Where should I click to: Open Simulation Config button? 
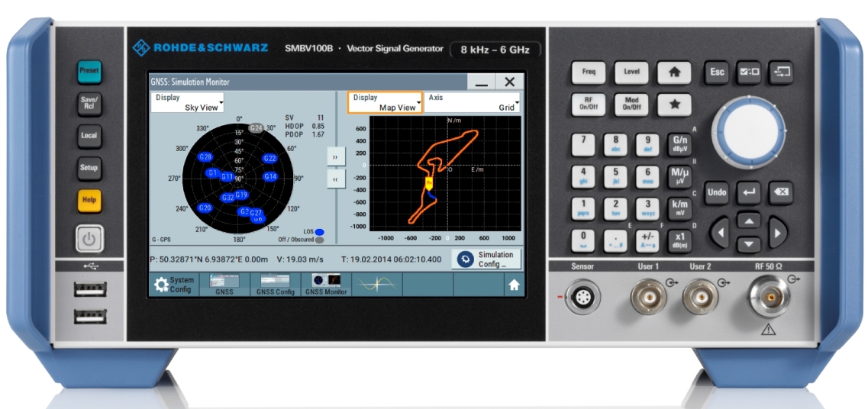(486, 259)
